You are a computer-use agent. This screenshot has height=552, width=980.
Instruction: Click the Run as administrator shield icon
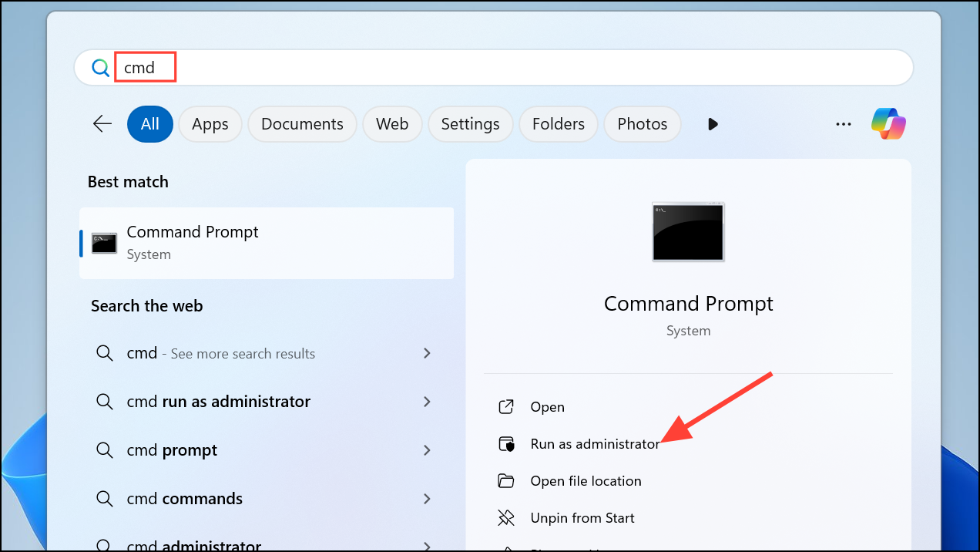click(506, 444)
